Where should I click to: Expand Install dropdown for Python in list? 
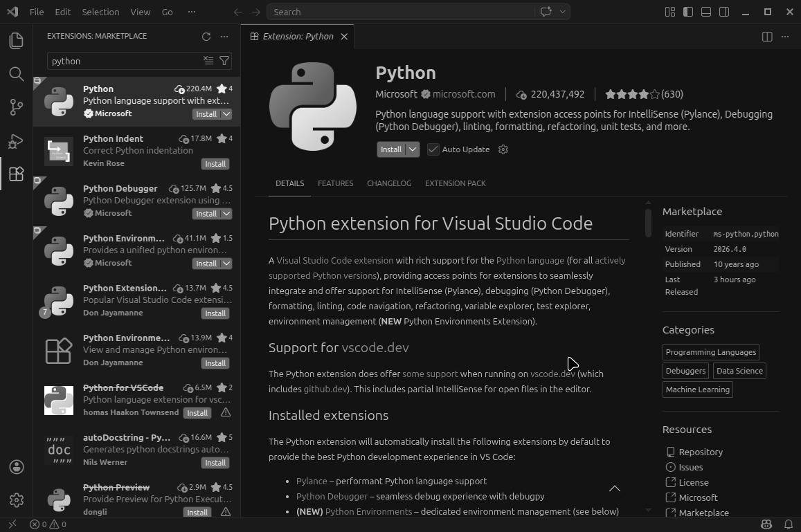226,114
